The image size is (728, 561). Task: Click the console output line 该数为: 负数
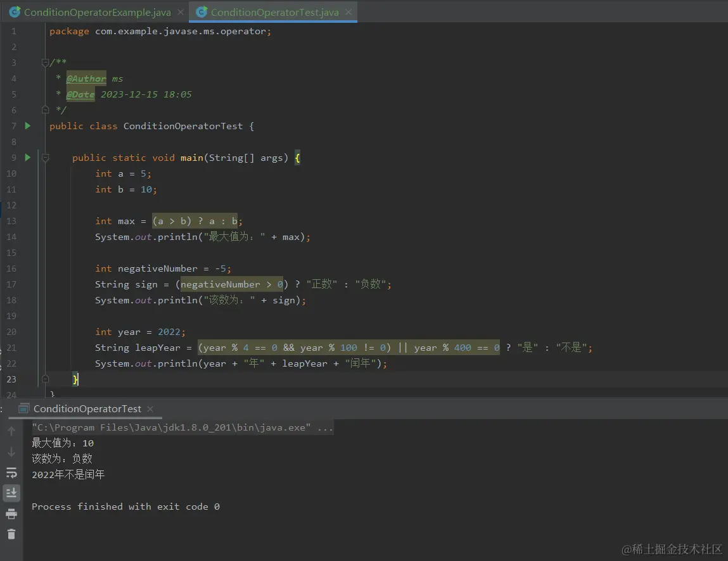click(61, 459)
